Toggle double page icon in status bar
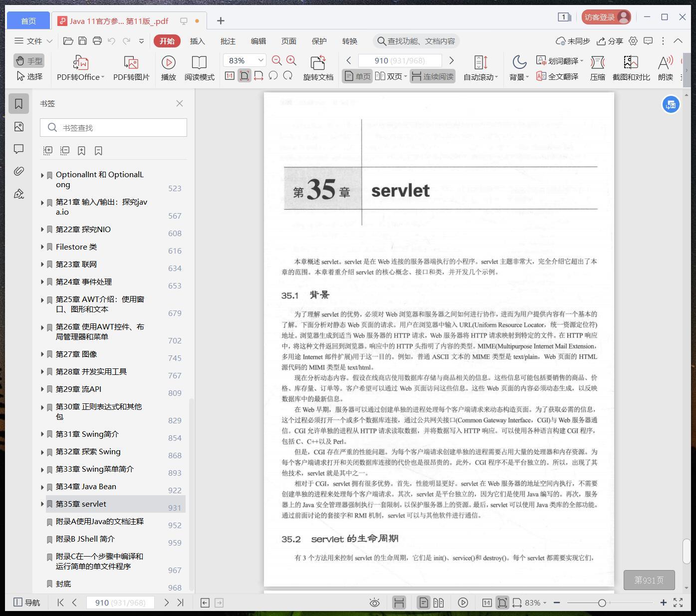The width and height of the screenshot is (696, 616). click(x=439, y=603)
